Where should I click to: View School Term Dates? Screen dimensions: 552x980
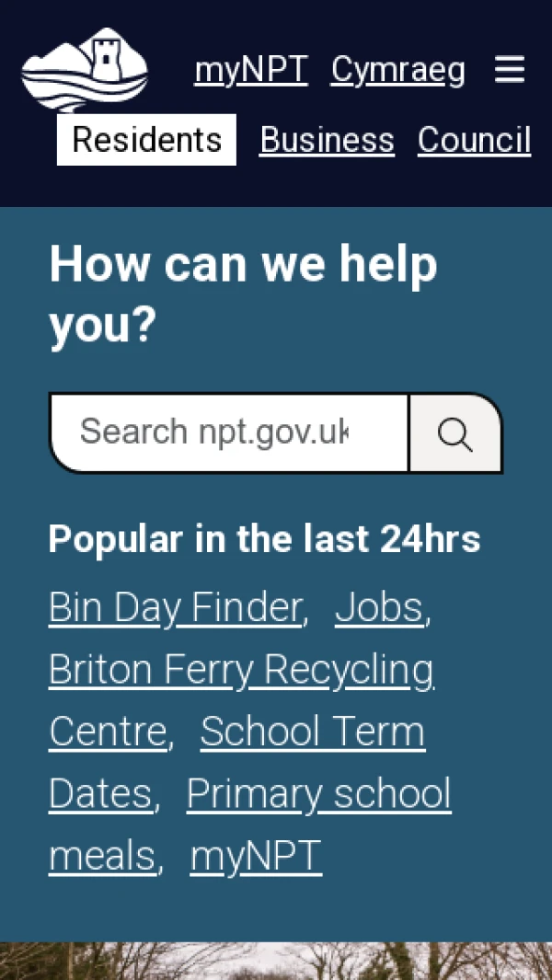point(312,732)
